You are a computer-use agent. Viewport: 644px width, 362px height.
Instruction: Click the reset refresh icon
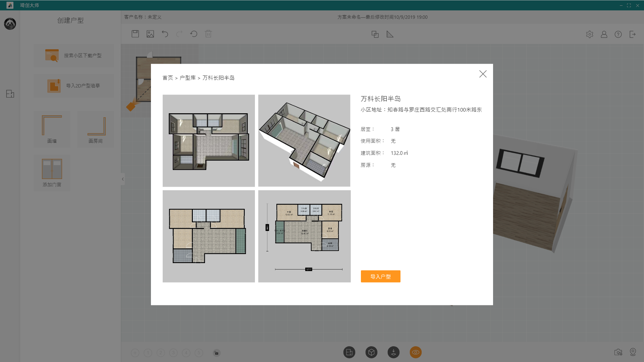pos(194,34)
